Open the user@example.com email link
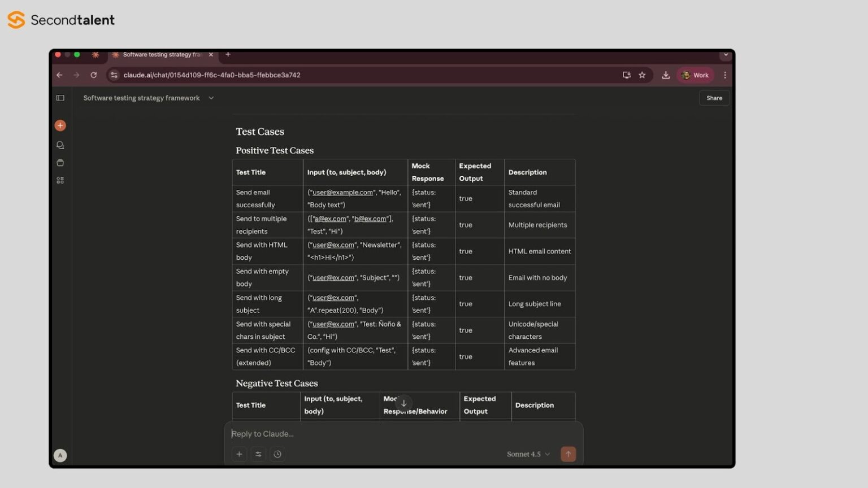The image size is (868, 488). 342,193
